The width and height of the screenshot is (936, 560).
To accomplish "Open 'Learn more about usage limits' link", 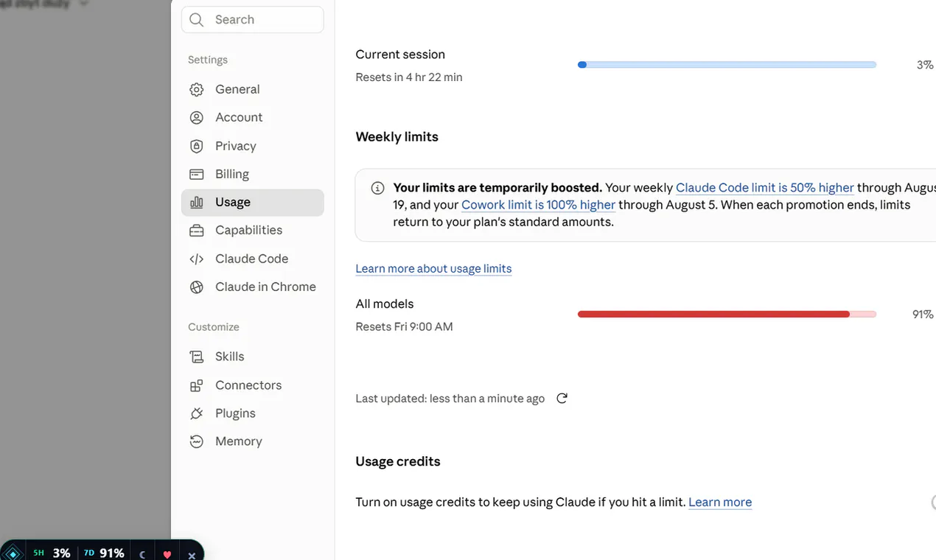I will pyautogui.click(x=433, y=269).
